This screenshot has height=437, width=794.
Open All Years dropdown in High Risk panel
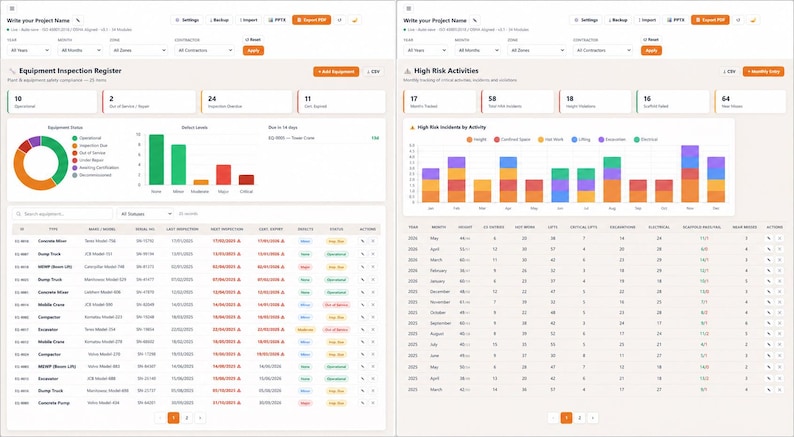[x=426, y=50]
